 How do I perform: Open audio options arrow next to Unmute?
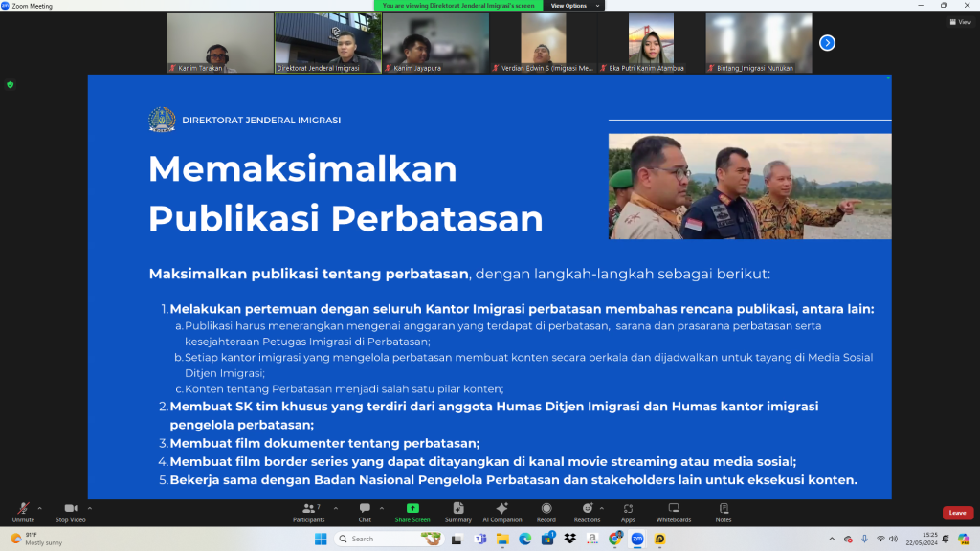point(40,509)
